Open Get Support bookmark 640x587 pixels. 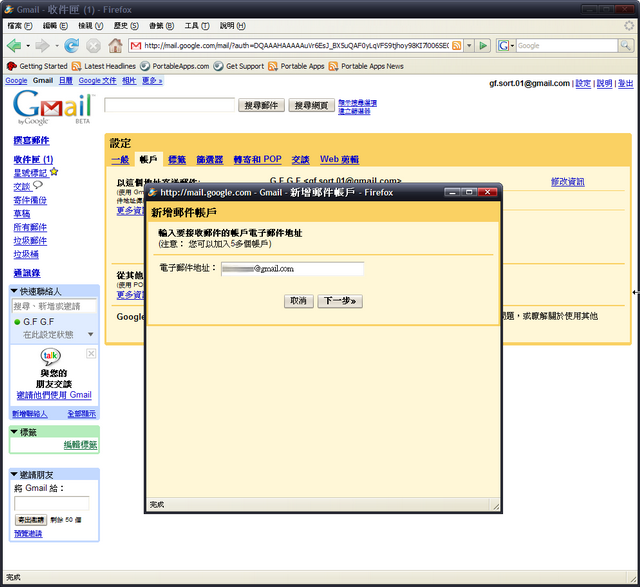239,66
